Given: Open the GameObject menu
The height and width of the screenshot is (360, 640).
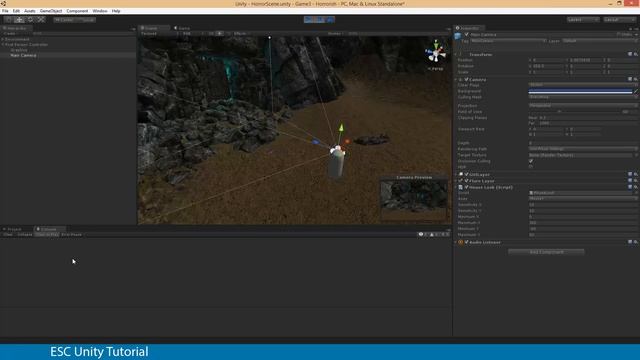Looking at the screenshot, I should click(x=51, y=11).
